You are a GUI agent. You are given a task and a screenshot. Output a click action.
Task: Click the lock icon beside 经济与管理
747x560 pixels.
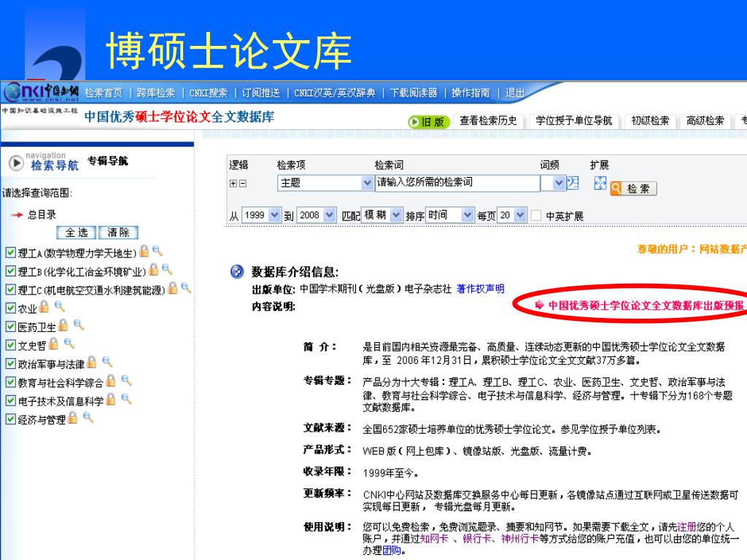coord(72,418)
